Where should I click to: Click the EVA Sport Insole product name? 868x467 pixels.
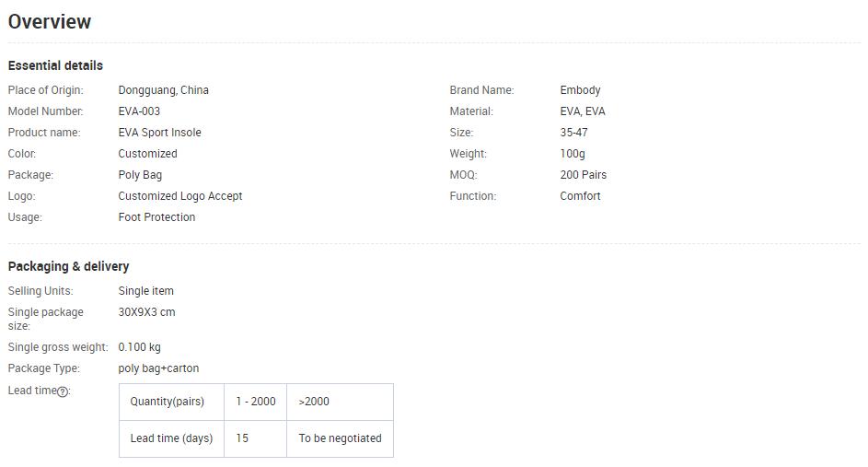pyautogui.click(x=159, y=133)
